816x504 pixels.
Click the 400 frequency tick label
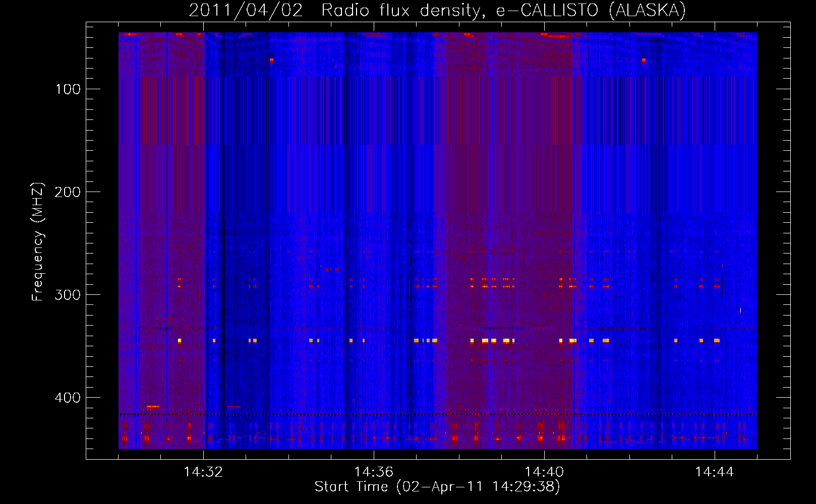(x=68, y=398)
